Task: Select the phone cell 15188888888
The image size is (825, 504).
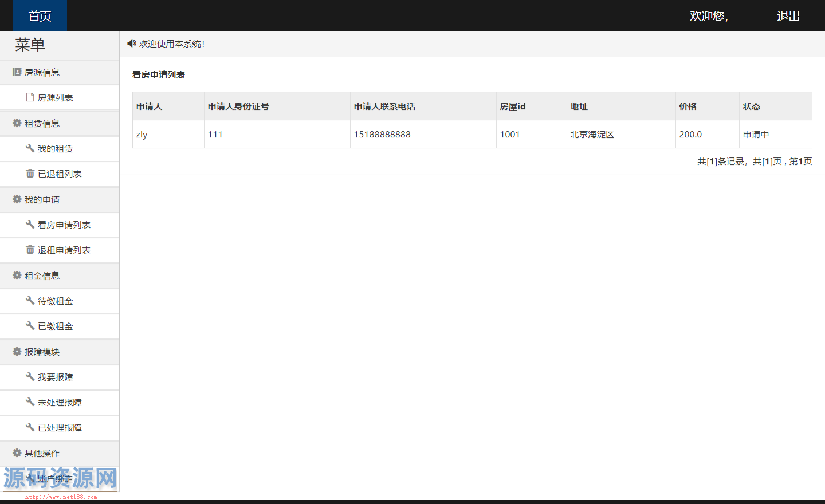Action: click(423, 134)
